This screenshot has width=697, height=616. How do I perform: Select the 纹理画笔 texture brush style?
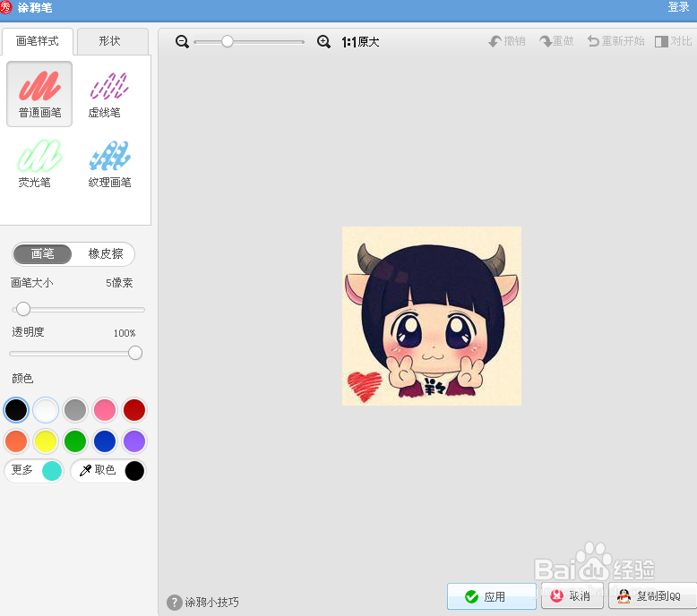pos(109,164)
